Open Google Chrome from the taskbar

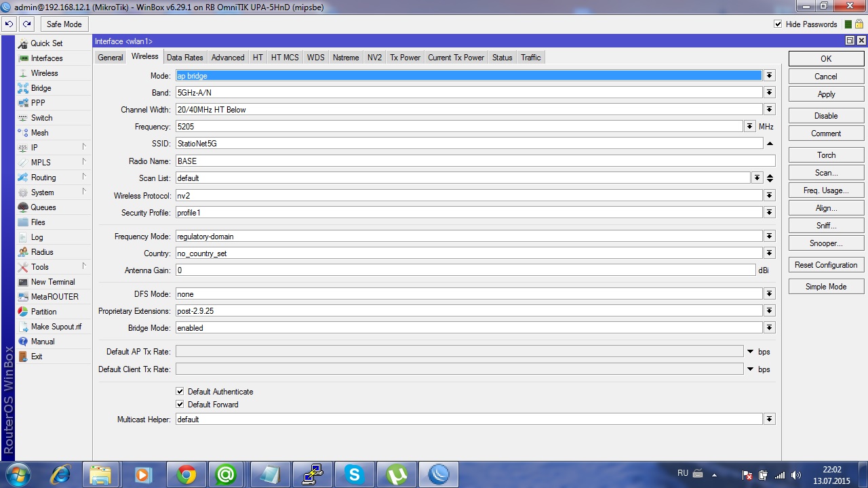186,475
